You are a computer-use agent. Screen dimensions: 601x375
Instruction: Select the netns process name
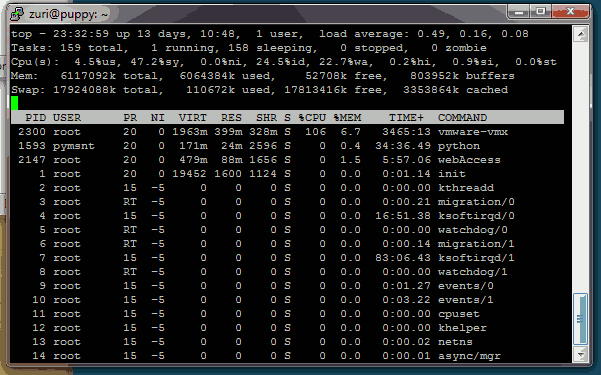point(455,342)
